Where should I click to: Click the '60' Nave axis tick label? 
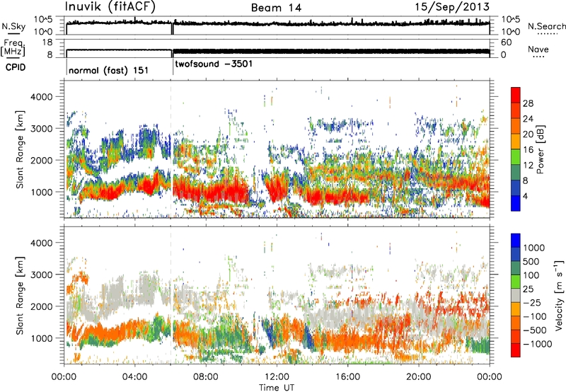pyautogui.click(x=506, y=42)
